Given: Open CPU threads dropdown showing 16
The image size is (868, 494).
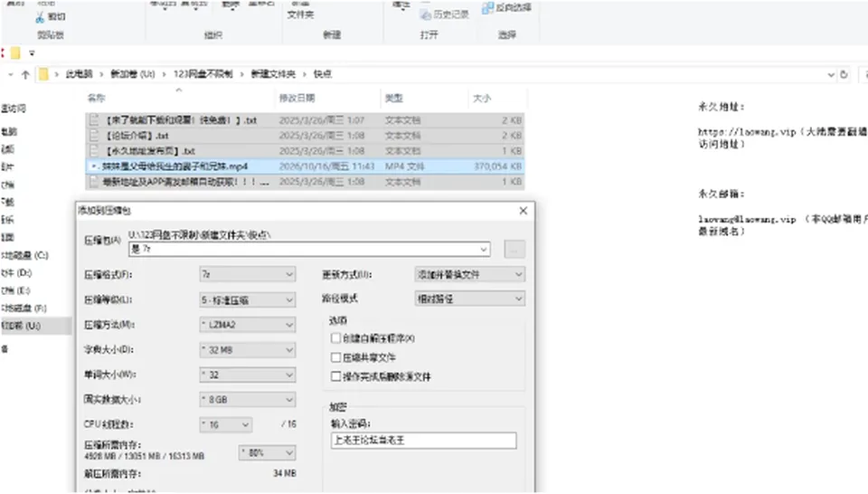Looking at the screenshot, I should pyautogui.click(x=226, y=424).
